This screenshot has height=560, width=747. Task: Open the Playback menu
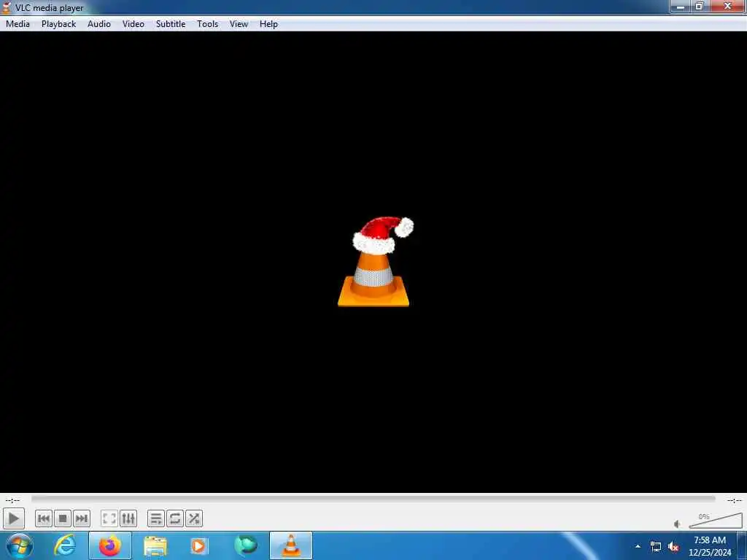(x=58, y=24)
